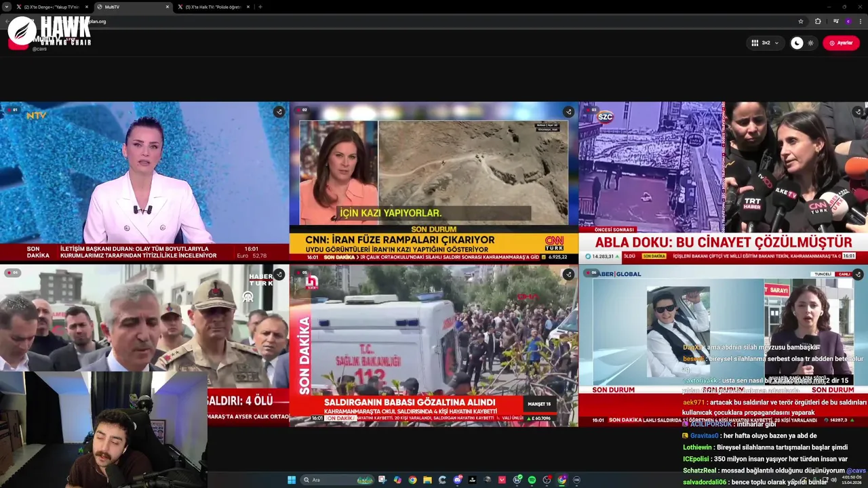Screen dimensions: 868x488
Task: Open the Windows Start menu
Action: tap(292, 480)
